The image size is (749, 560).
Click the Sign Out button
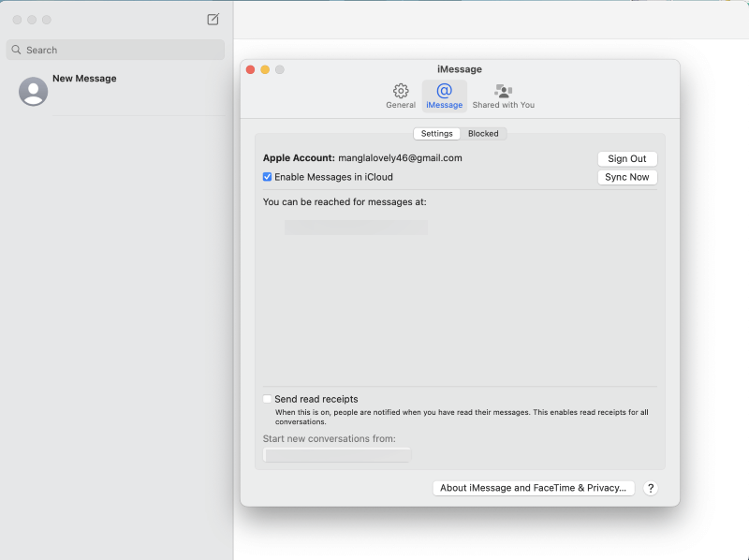pos(626,158)
